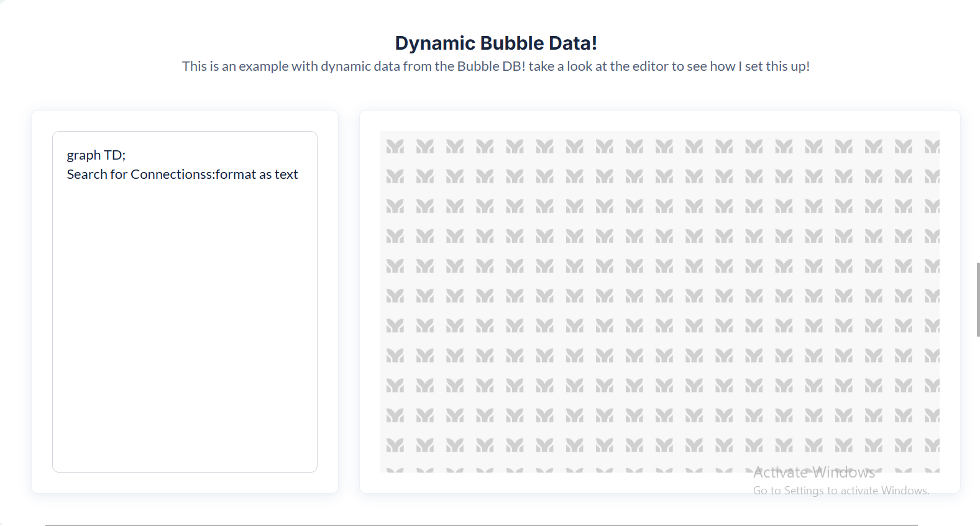Screen dimensions: 980x526
Task: Click the "Search for Connectionss:format as text" line
Action: 182,175
